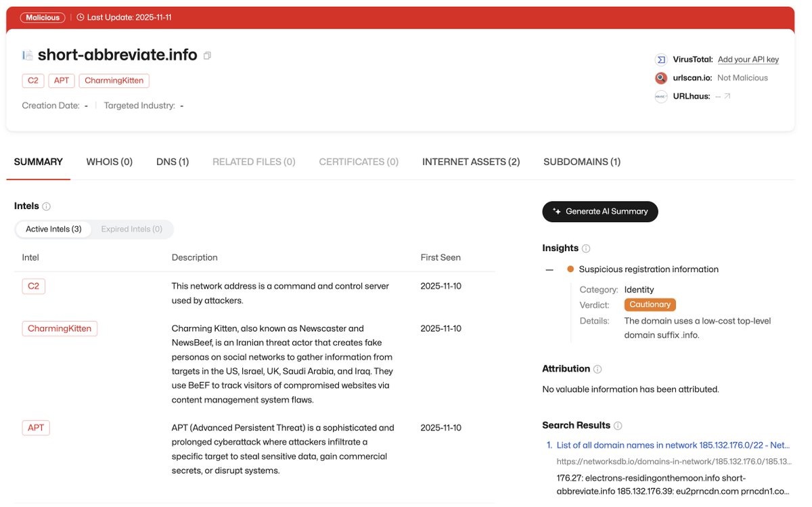This screenshot has height=507, width=812.
Task: Open the INTERNET ASSETS (2) tab
Action: tap(471, 162)
